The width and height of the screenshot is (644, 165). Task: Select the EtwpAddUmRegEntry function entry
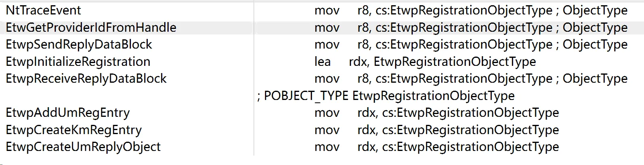tap(67, 113)
